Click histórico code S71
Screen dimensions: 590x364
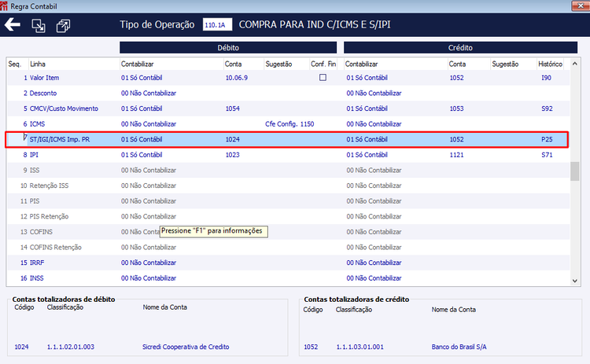547,155
